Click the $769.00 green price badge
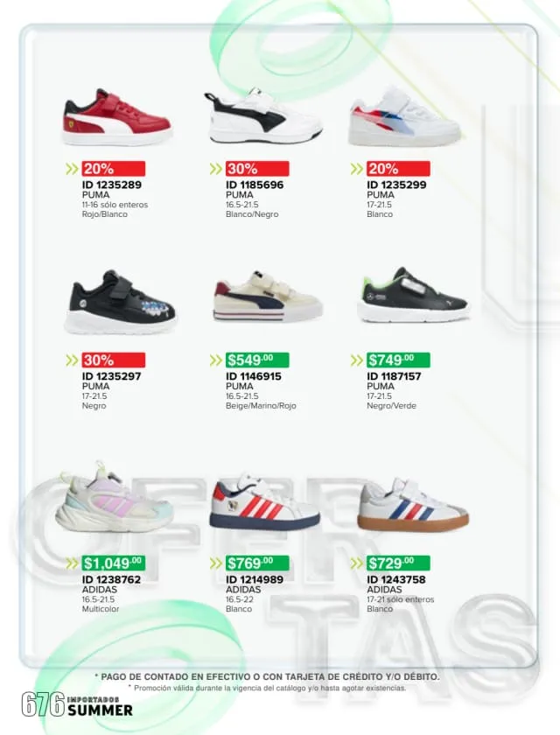Screen dimensions: 560x735 click(257, 563)
